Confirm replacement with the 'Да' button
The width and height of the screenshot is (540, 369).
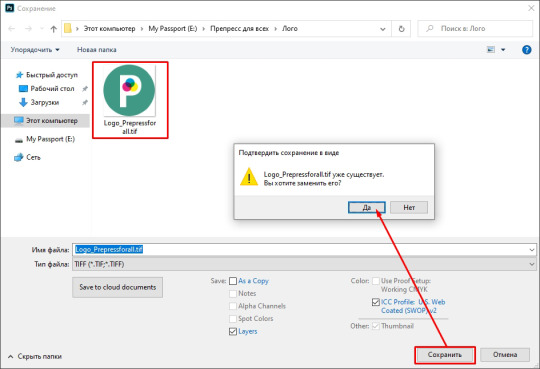(366, 207)
